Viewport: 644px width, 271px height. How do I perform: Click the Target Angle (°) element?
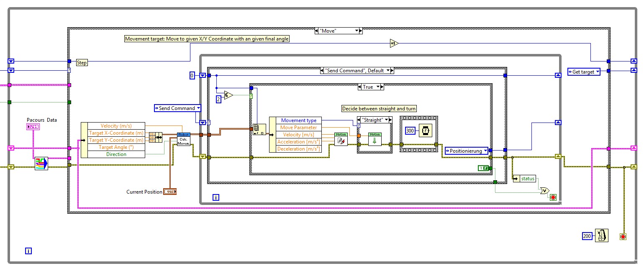tap(116, 147)
